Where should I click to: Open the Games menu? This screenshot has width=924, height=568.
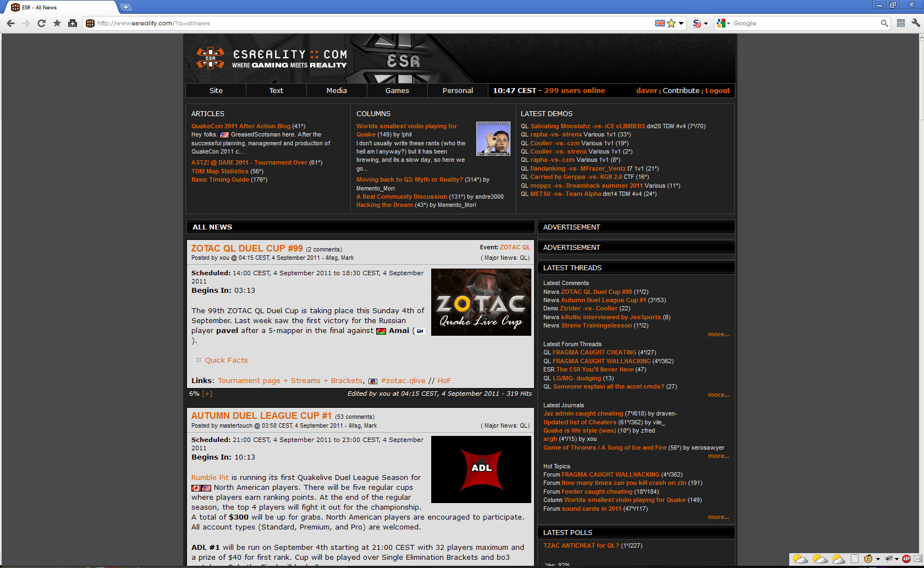(397, 90)
